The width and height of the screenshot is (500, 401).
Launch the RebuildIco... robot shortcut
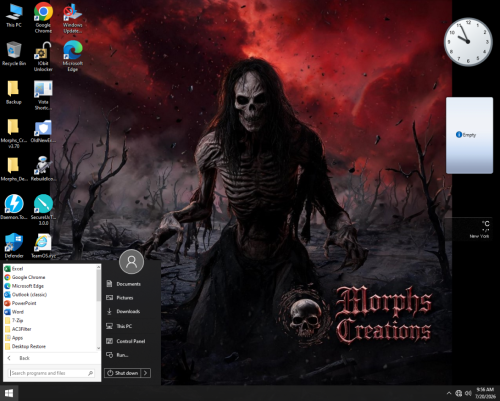(43, 169)
